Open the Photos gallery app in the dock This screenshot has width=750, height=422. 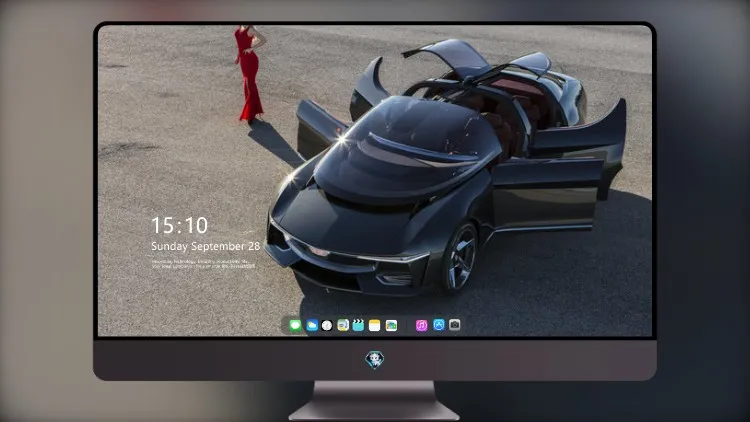click(x=391, y=325)
